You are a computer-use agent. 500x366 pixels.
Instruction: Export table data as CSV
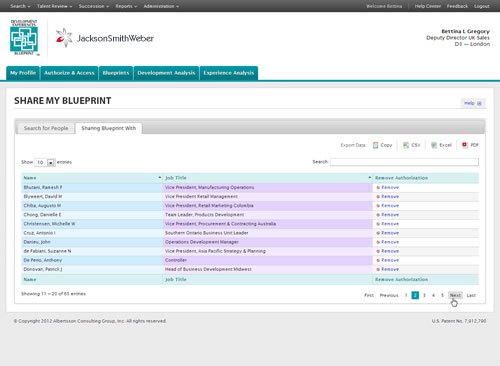(412, 145)
